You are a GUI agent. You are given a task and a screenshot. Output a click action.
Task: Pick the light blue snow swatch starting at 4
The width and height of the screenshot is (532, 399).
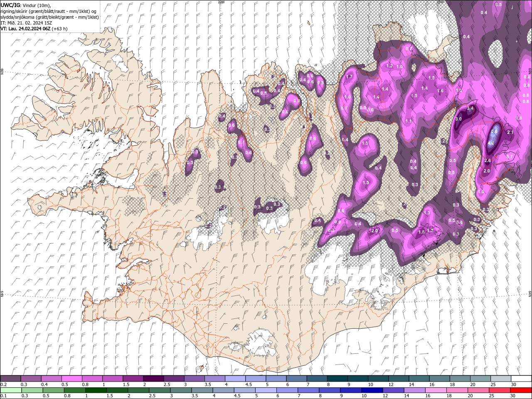point(235,379)
